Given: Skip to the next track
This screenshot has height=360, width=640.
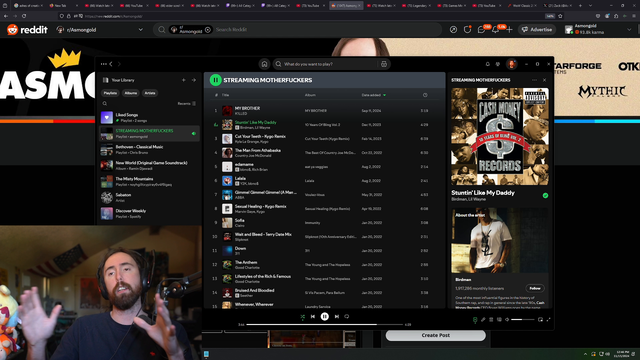Looking at the screenshot, I should (337, 316).
